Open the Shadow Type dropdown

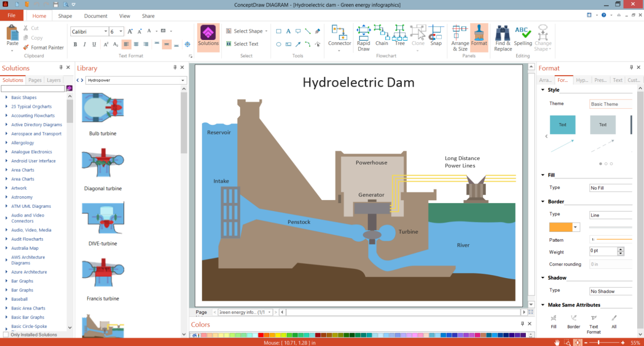(611, 291)
